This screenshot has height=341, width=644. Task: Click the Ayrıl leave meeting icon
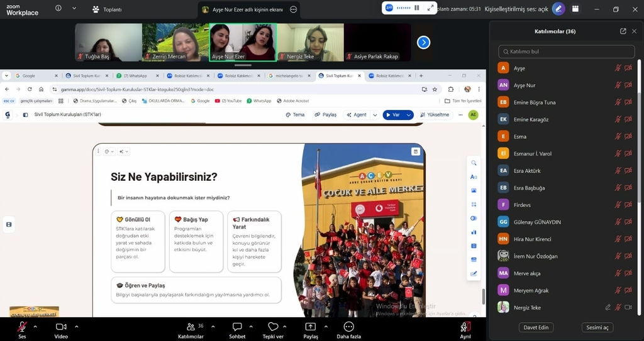[x=465, y=327]
